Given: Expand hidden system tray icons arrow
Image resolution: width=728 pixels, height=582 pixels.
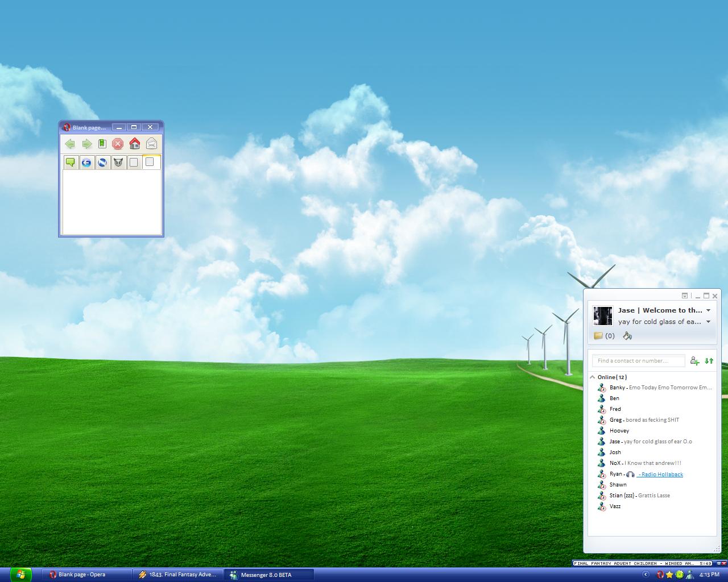Looking at the screenshot, I should click(646, 575).
